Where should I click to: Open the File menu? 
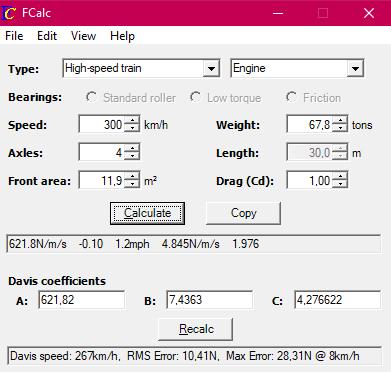tap(14, 36)
